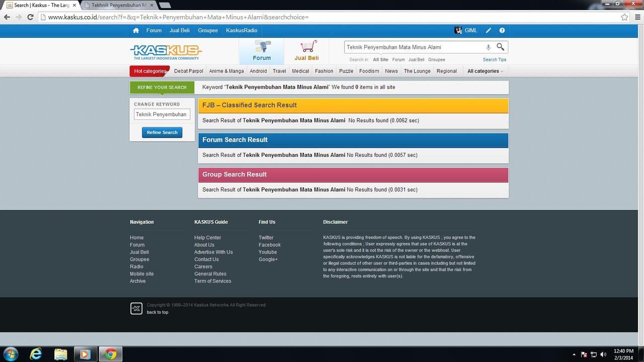Screen dimensions: 644x362
Task: Open Search Tips link
Action: (x=495, y=59)
